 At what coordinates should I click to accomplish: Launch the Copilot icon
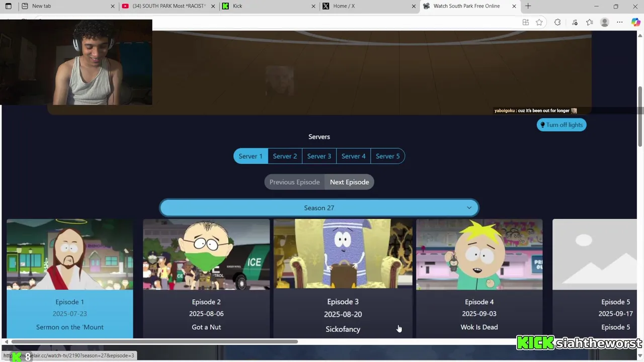click(x=636, y=22)
